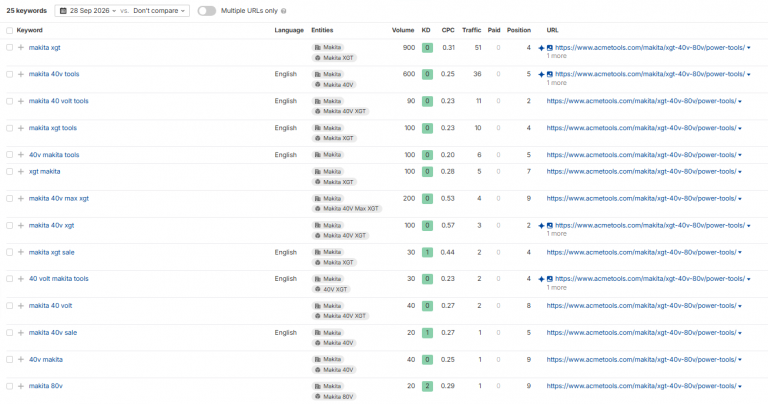
Task: Click the plus icon beside makita xgt
Action: tap(21, 48)
